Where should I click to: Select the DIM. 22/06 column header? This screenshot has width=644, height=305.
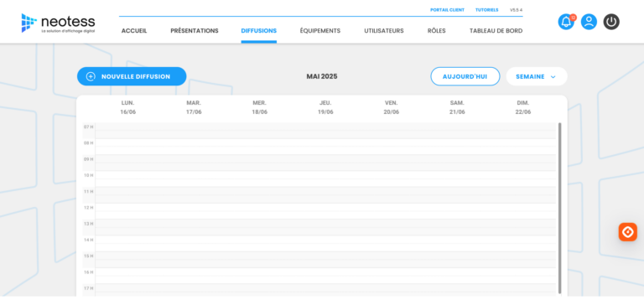(523, 107)
